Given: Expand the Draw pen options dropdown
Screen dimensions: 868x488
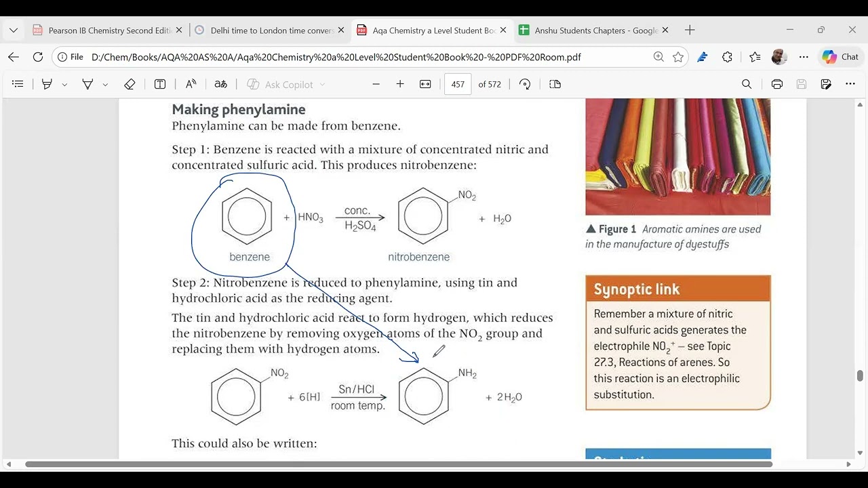Looking at the screenshot, I should (105, 85).
